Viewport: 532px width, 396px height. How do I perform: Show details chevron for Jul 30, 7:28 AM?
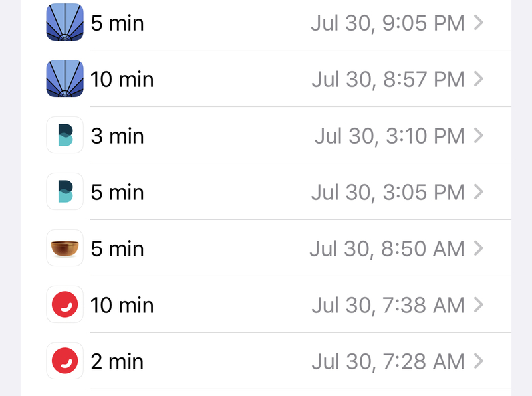pos(478,361)
